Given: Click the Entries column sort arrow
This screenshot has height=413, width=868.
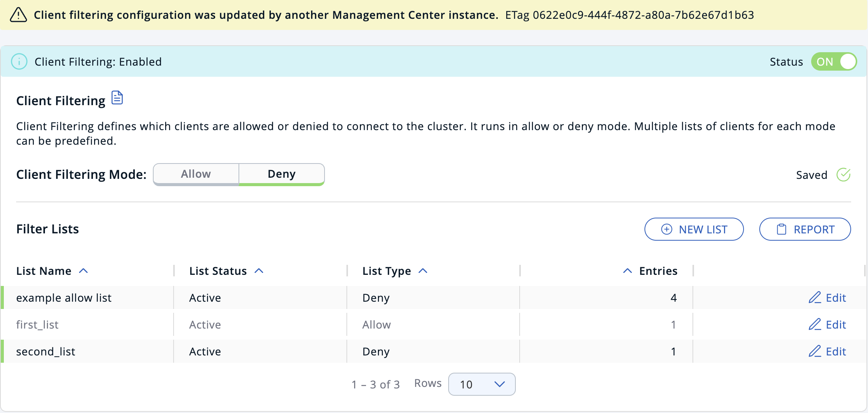Looking at the screenshot, I should 627,271.
